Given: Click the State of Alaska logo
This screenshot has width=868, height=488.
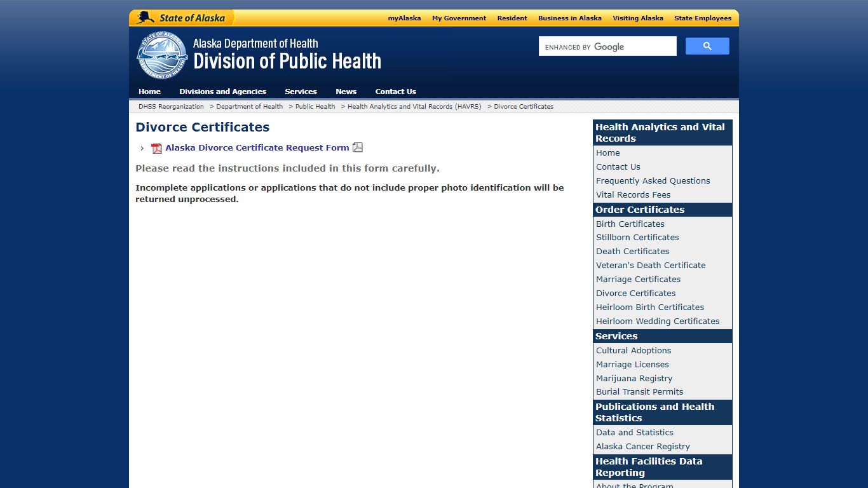Looking at the screenshot, I should [x=180, y=18].
